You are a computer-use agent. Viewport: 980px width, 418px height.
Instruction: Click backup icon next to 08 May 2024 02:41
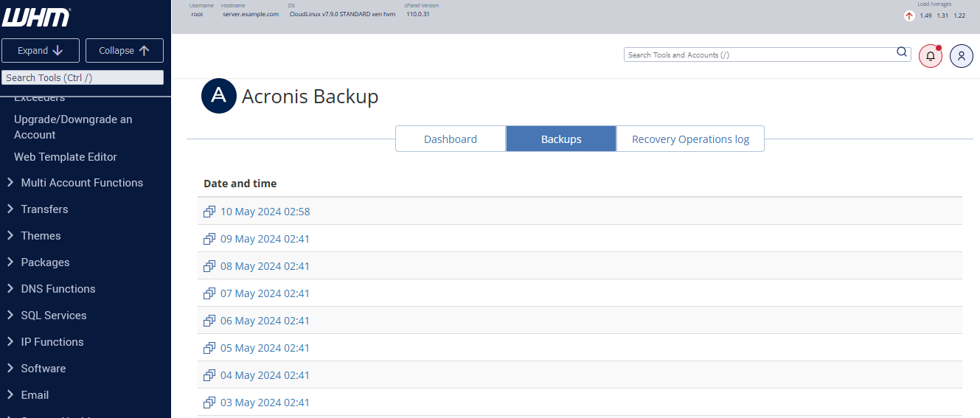(x=209, y=266)
